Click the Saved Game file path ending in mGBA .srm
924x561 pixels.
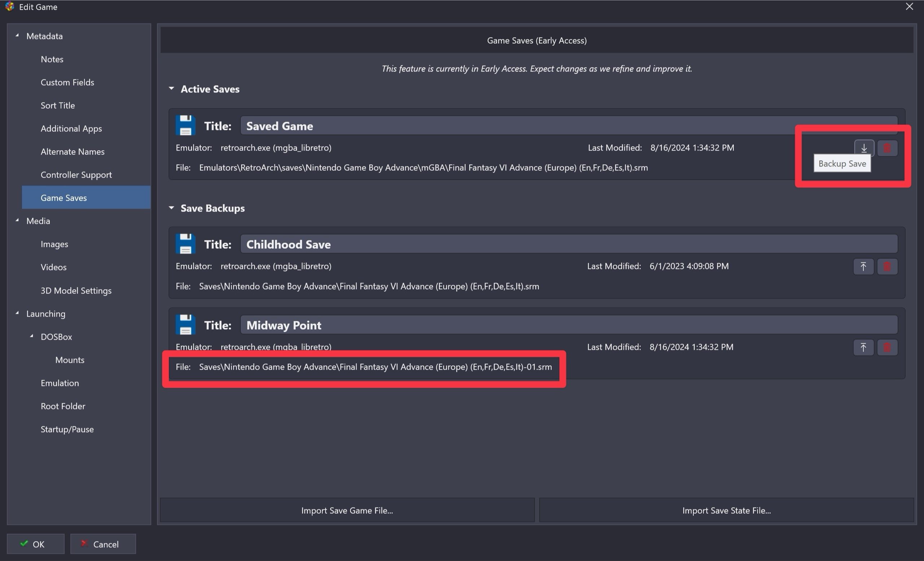tap(423, 168)
